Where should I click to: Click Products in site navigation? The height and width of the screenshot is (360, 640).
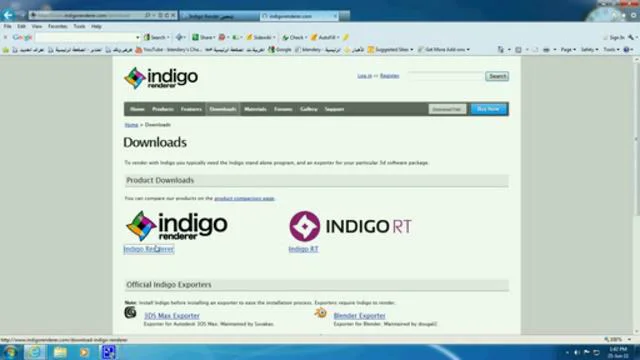coord(162,109)
